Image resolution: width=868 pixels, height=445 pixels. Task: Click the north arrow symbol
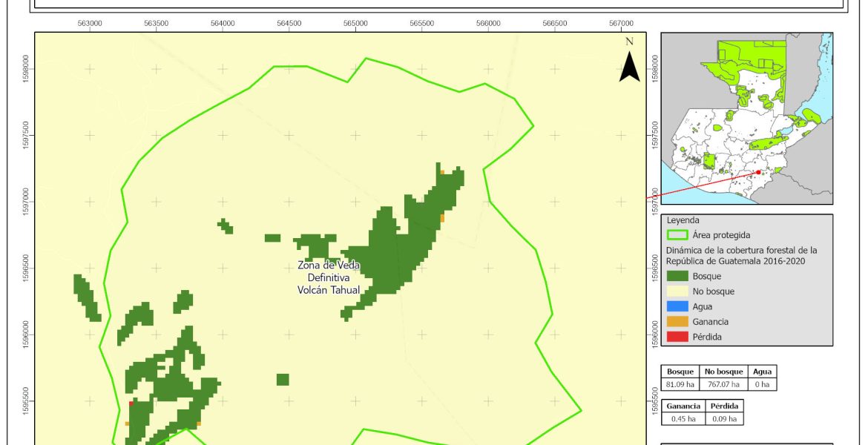(x=629, y=65)
